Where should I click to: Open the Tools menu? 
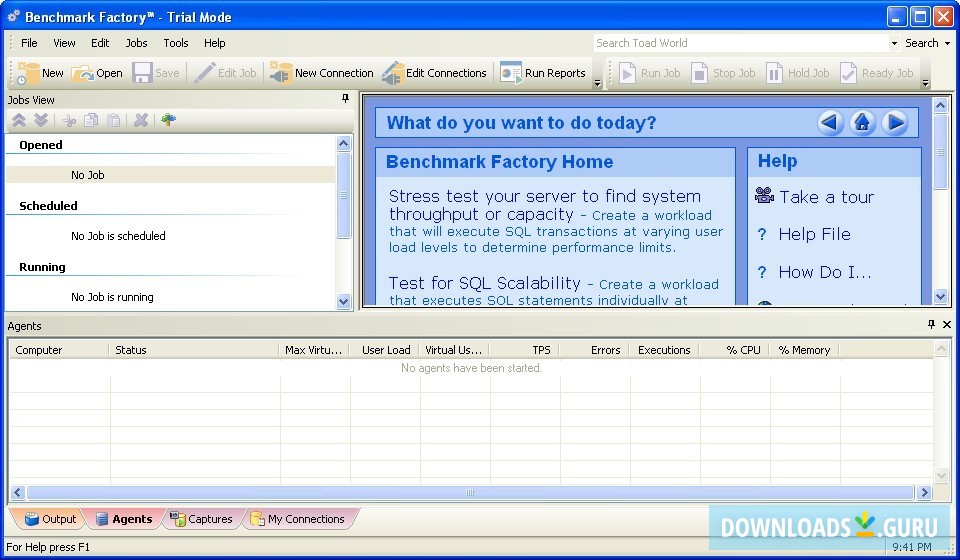176,43
